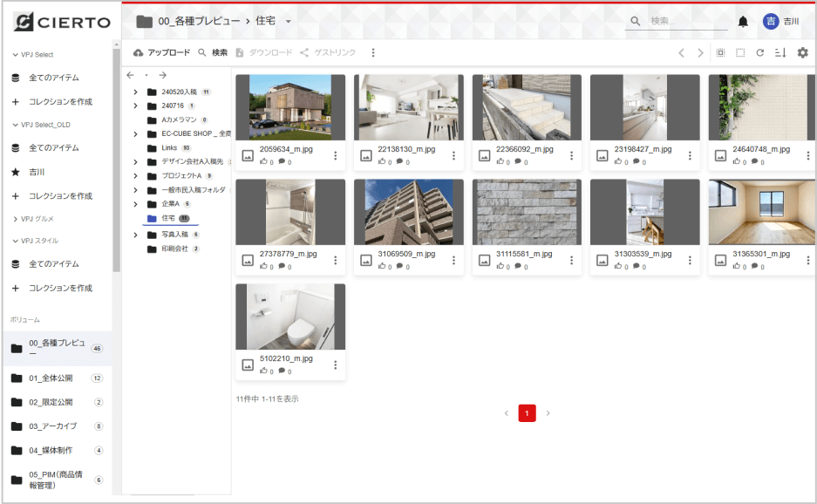Open the view settings gear icon

pyautogui.click(x=802, y=52)
